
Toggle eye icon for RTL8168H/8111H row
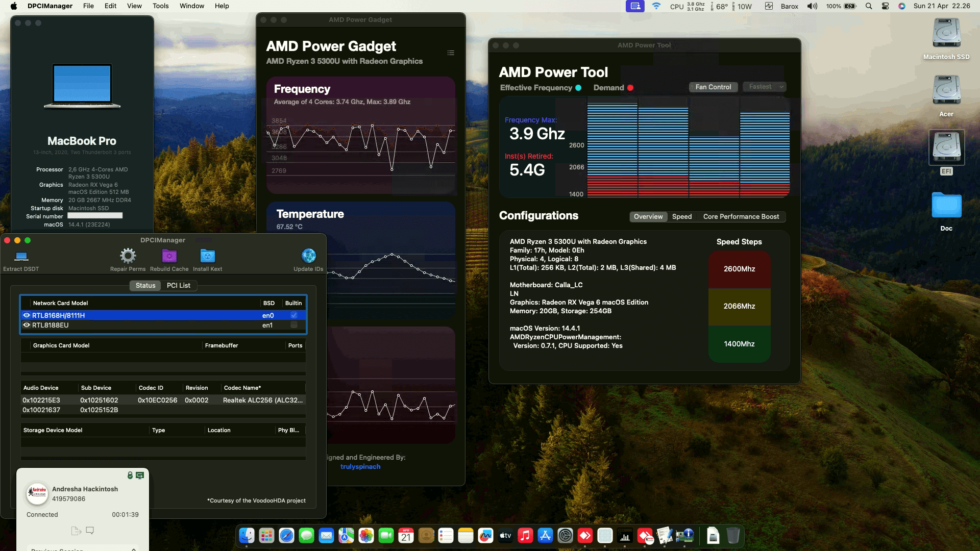(27, 315)
